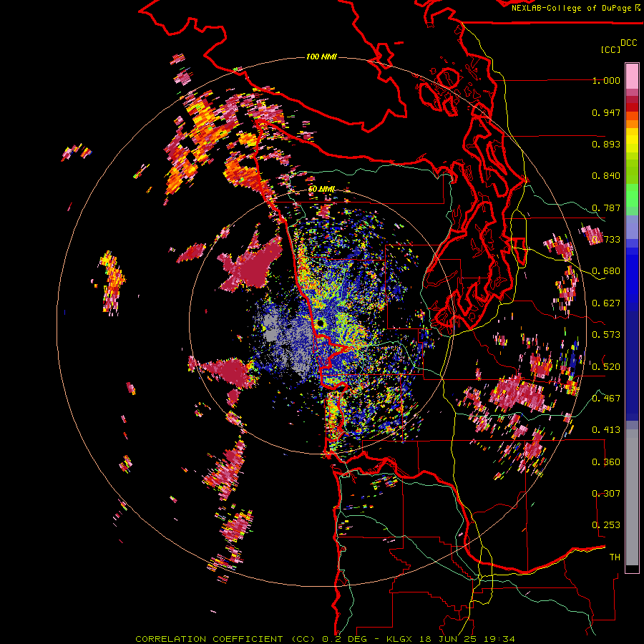The width and height of the screenshot is (644, 644).
Task: Select the 0.893 scale value
Action: click(606, 144)
